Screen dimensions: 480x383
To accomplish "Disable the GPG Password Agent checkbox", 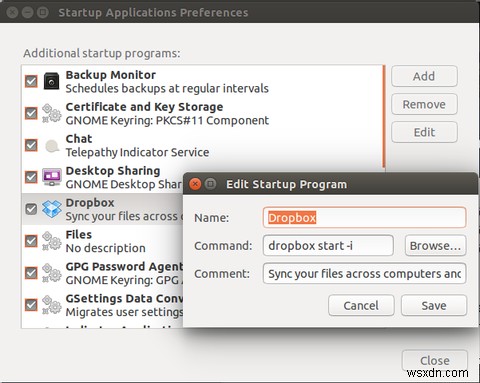I will [x=31, y=273].
